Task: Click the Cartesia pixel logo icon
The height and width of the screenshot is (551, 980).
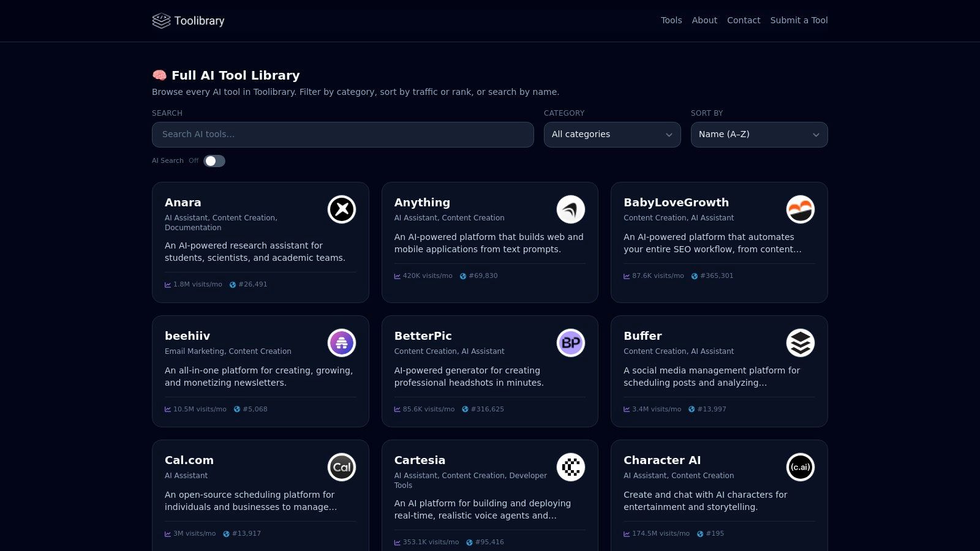Action: click(x=571, y=467)
